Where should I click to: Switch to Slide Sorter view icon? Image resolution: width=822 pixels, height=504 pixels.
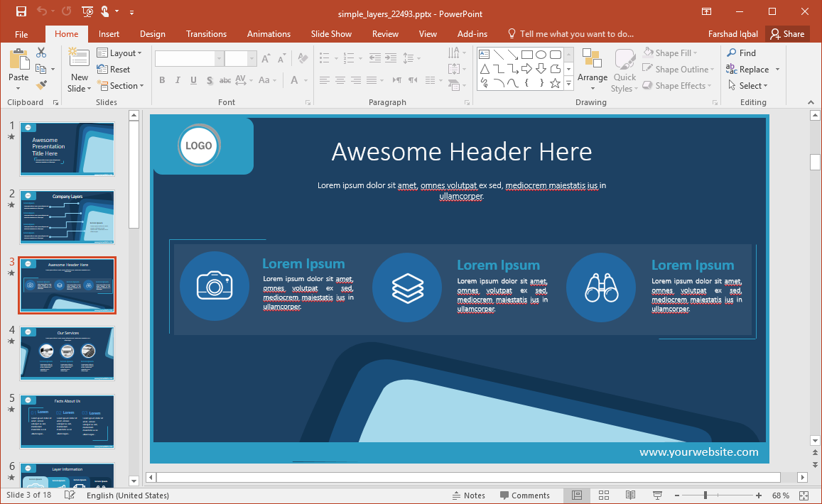(x=604, y=495)
